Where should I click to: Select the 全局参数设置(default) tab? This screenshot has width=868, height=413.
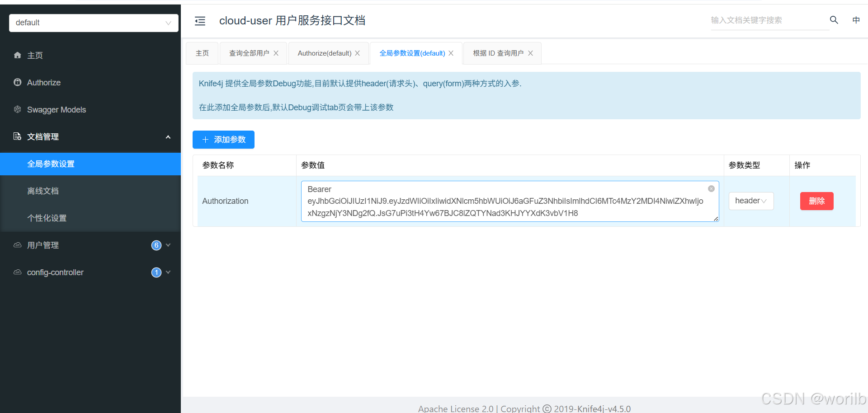click(412, 53)
